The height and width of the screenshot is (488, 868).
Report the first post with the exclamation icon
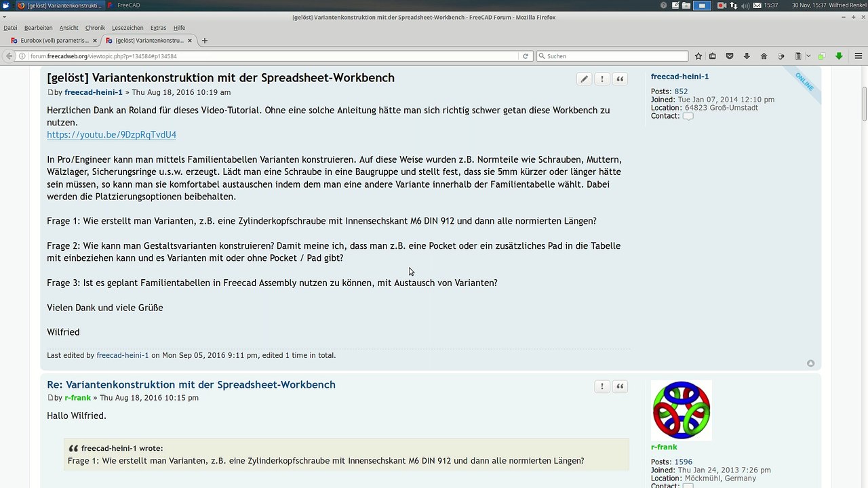tap(601, 79)
